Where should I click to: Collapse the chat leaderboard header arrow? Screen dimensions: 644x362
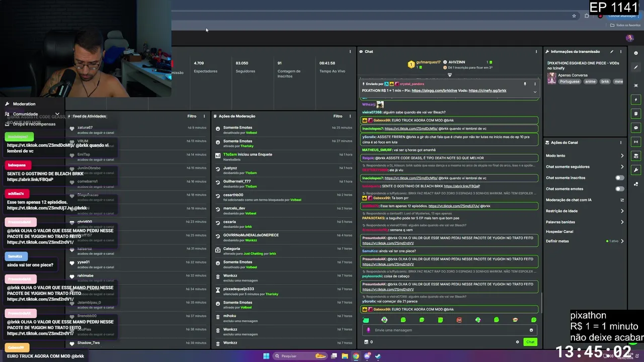450,75
